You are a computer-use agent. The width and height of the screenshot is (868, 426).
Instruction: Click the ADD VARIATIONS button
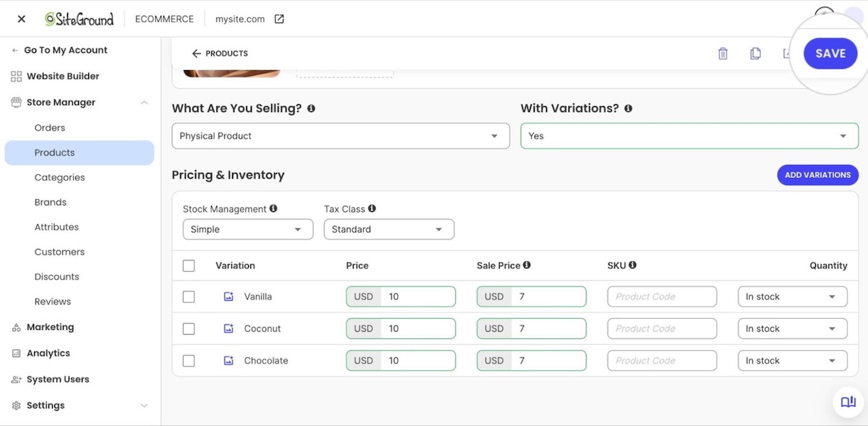point(817,175)
